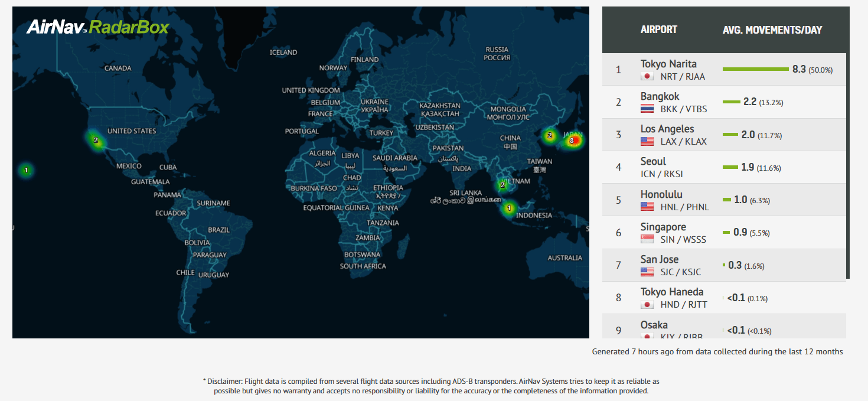Click the US flag beside LAX / KLAX

point(647,142)
